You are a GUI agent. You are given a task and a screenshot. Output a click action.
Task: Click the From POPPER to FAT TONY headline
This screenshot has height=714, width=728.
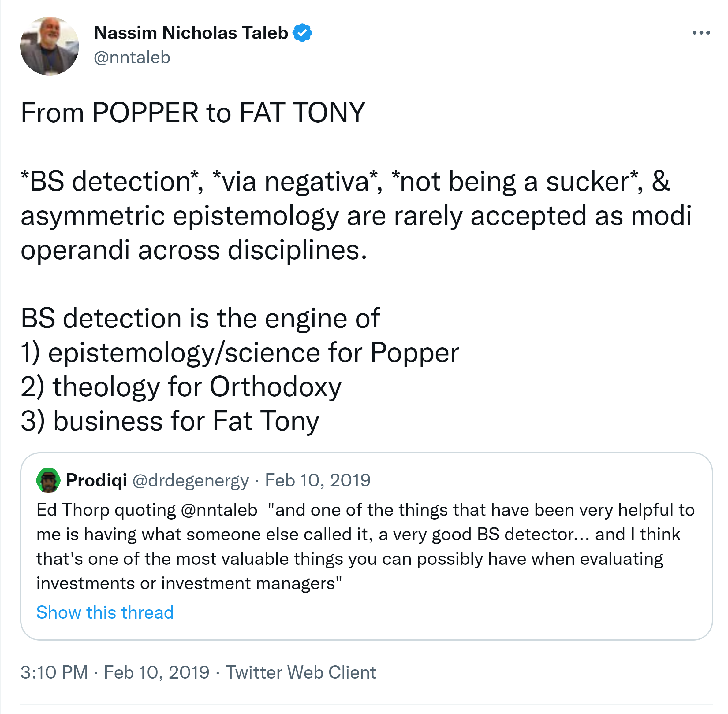(193, 113)
